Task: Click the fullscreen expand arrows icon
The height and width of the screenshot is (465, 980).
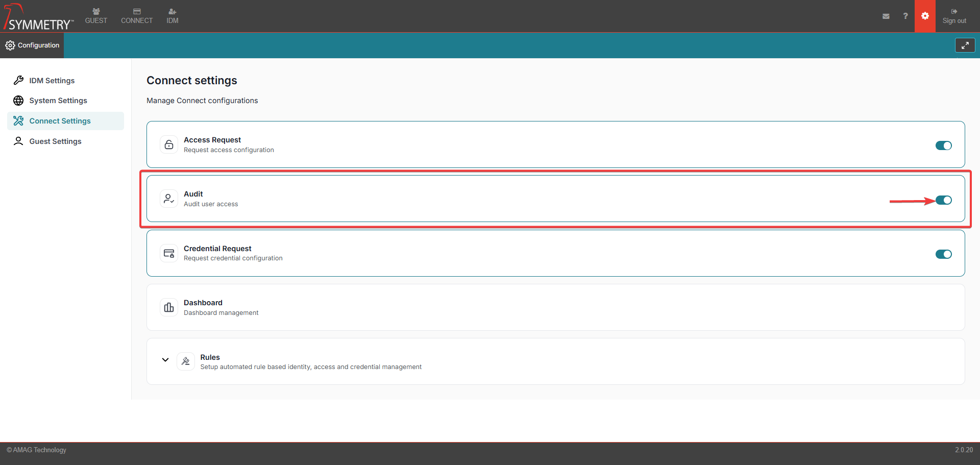Action: (965, 45)
